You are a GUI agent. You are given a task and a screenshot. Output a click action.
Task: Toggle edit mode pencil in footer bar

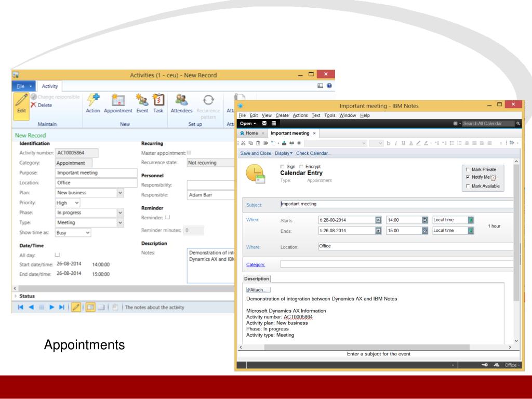[x=76, y=307]
